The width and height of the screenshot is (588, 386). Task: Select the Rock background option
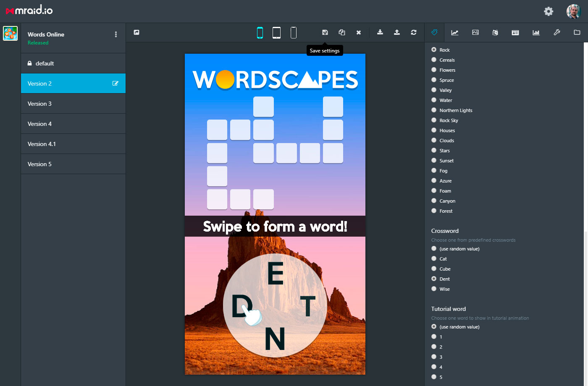coord(434,50)
